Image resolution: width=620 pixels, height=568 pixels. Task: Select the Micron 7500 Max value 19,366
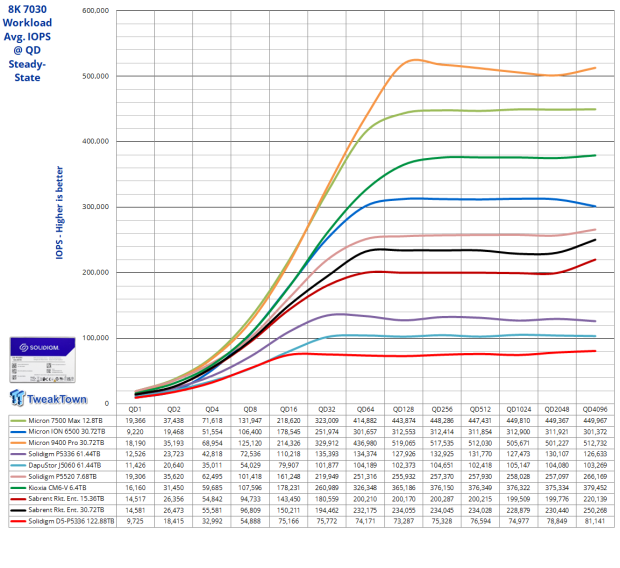tap(135, 420)
